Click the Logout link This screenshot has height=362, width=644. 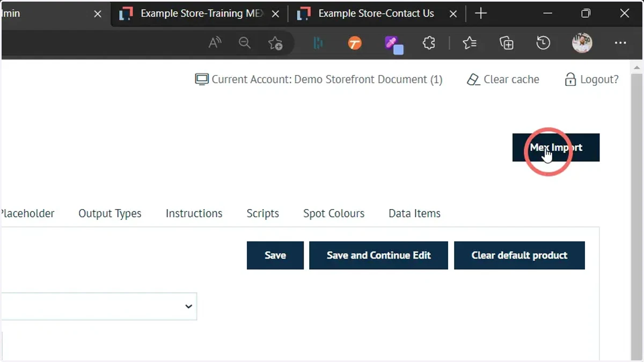(591, 79)
